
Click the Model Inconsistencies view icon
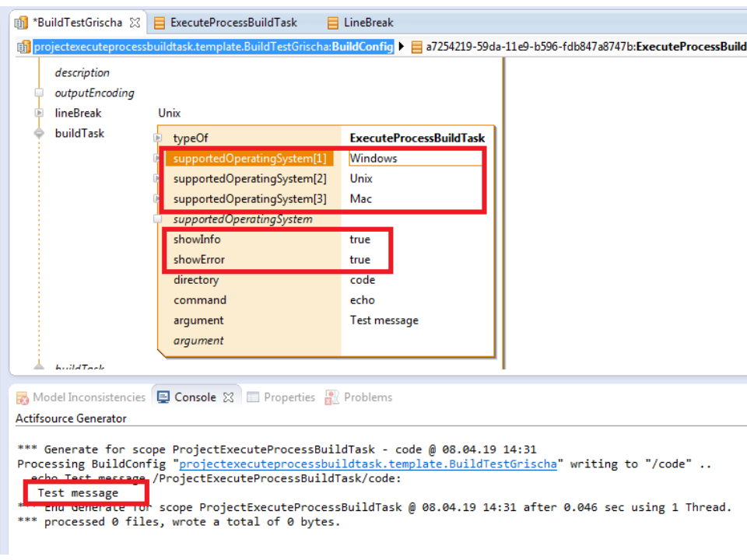pyautogui.click(x=23, y=397)
